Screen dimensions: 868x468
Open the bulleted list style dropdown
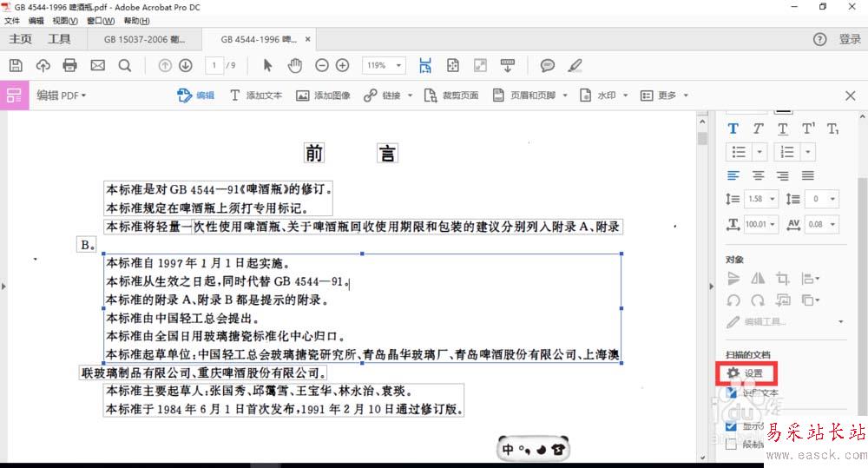click(759, 152)
